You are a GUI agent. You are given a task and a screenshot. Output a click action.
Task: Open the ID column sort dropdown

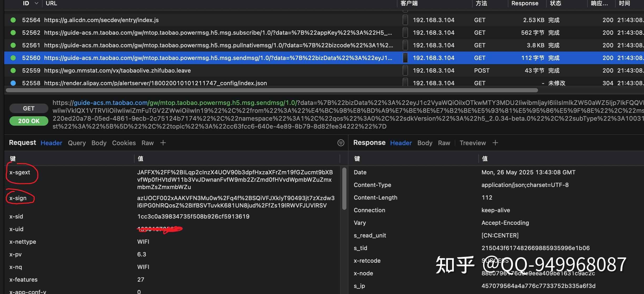point(36,3)
